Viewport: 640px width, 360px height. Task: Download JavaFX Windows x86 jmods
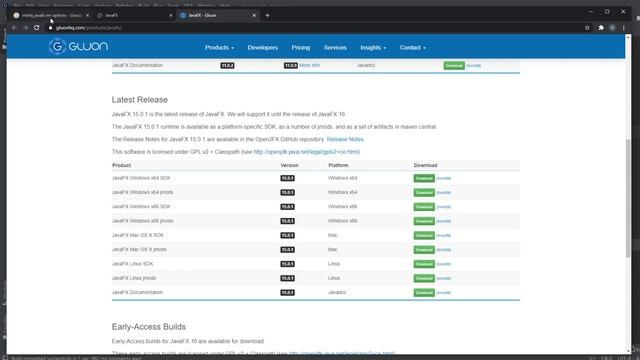pos(424,221)
